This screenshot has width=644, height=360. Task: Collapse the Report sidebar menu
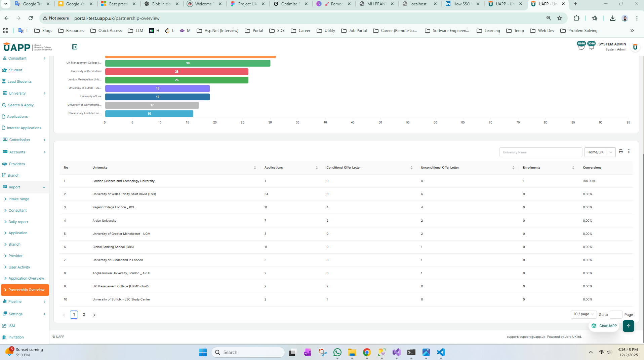pyautogui.click(x=24, y=187)
